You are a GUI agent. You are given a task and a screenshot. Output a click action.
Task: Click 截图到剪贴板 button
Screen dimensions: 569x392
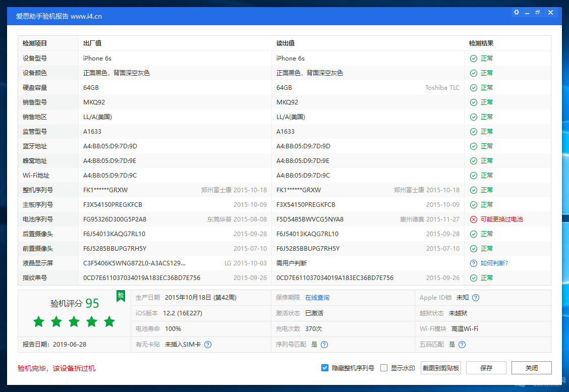click(x=441, y=368)
